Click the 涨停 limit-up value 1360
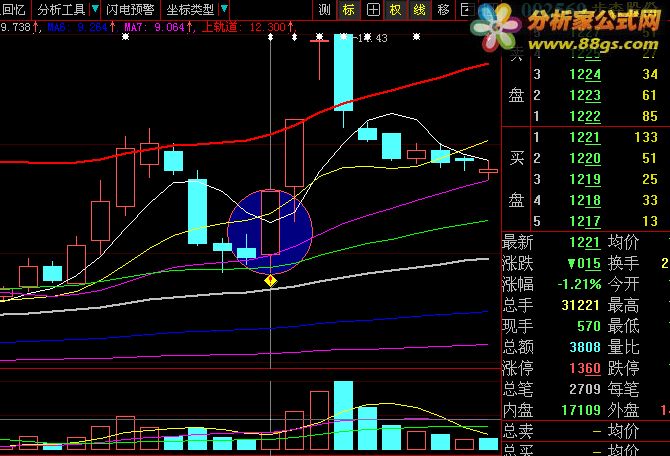The image size is (670, 456). click(585, 368)
